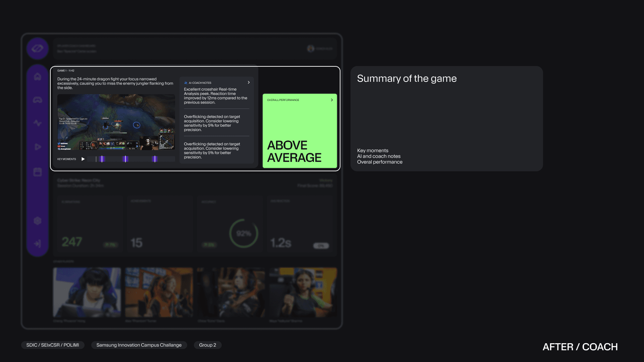Open the first player photo thumbnail
Image resolution: width=644 pixels, height=362 pixels.
87,292
